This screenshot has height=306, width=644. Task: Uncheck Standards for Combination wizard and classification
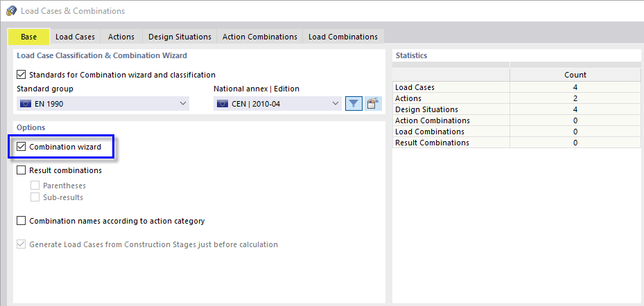point(21,75)
